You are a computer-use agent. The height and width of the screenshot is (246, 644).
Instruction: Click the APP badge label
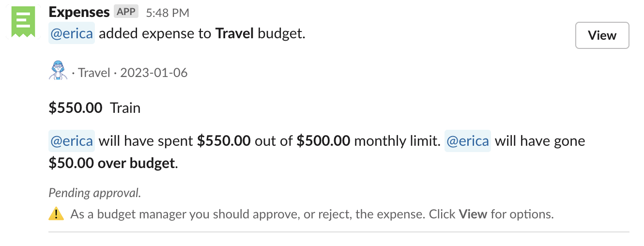pyautogui.click(x=126, y=12)
